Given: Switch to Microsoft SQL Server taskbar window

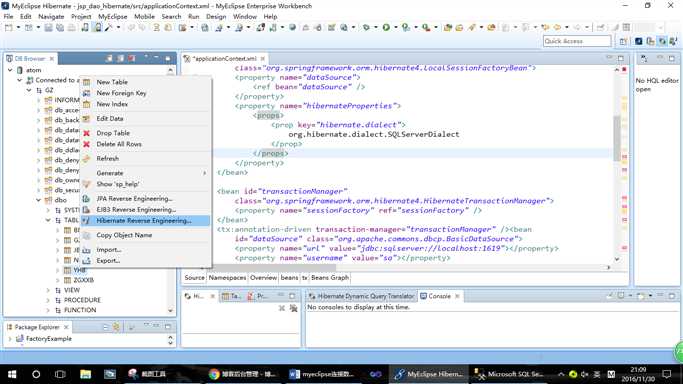Looking at the screenshot, I should pos(509,374).
